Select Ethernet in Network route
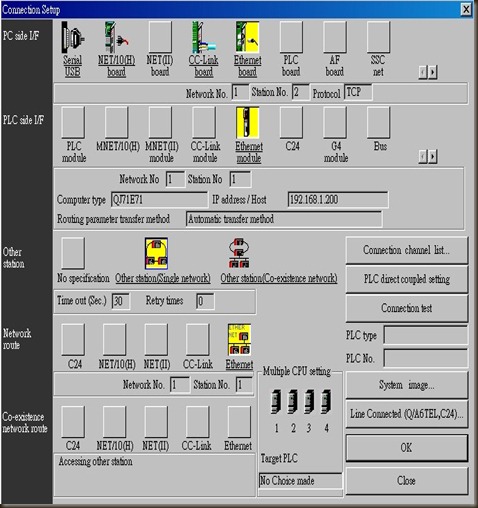Image resolution: width=478 pixels, height=508 pixels. tap(239, 339)
